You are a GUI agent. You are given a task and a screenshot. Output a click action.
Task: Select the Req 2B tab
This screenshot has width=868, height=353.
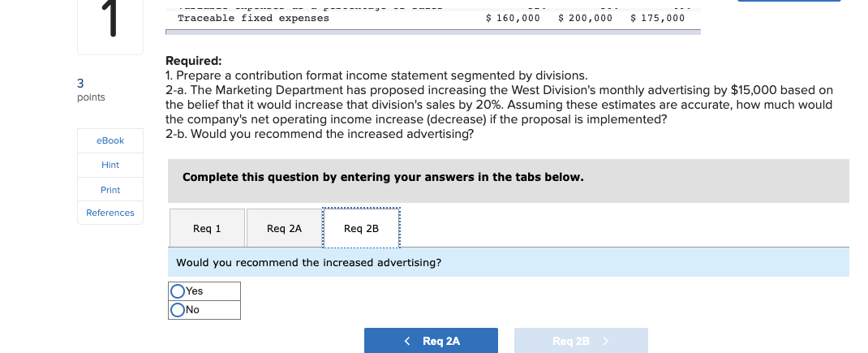click(x=361, y=228)
